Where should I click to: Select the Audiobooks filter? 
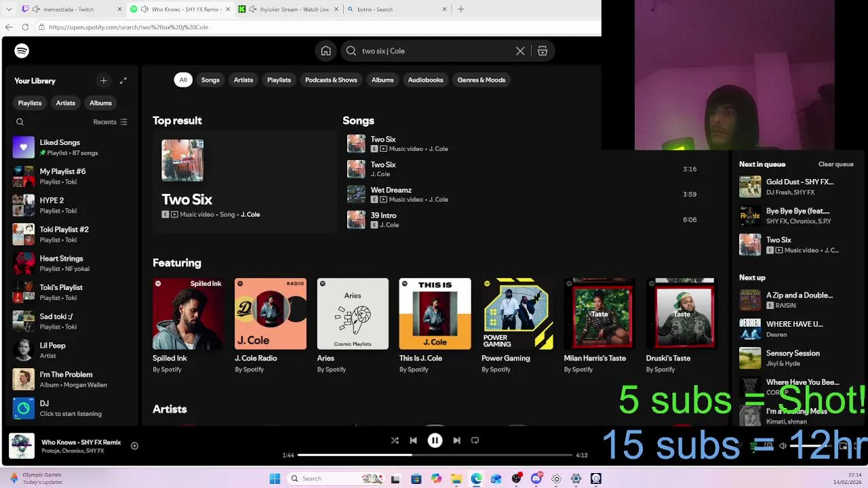(425, 80)
